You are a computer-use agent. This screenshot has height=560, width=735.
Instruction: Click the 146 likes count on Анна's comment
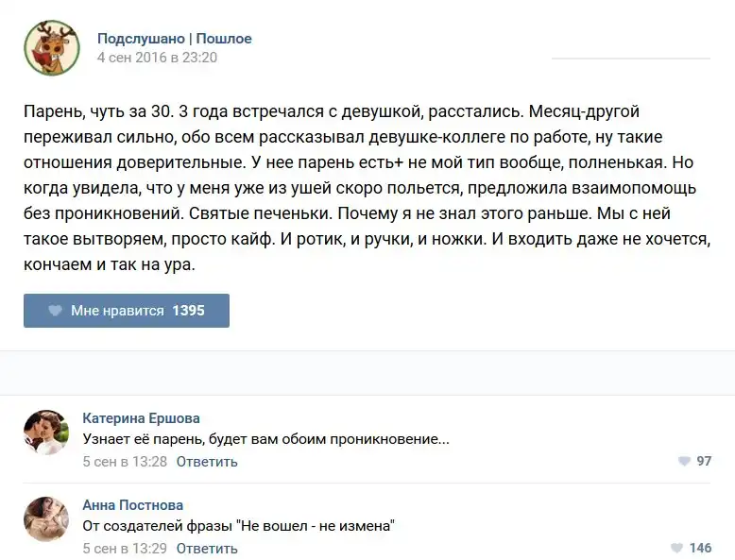(x=700, y=548)
